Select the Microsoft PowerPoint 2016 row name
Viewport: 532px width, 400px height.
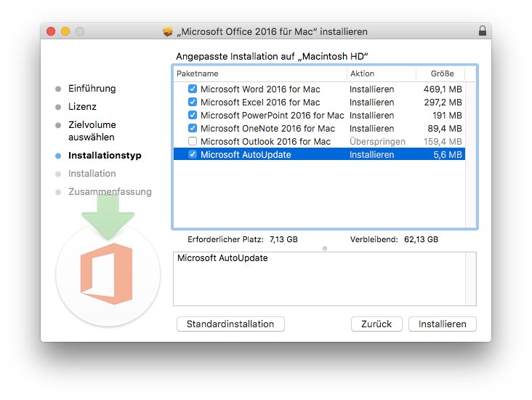click(x=272, y=116)
